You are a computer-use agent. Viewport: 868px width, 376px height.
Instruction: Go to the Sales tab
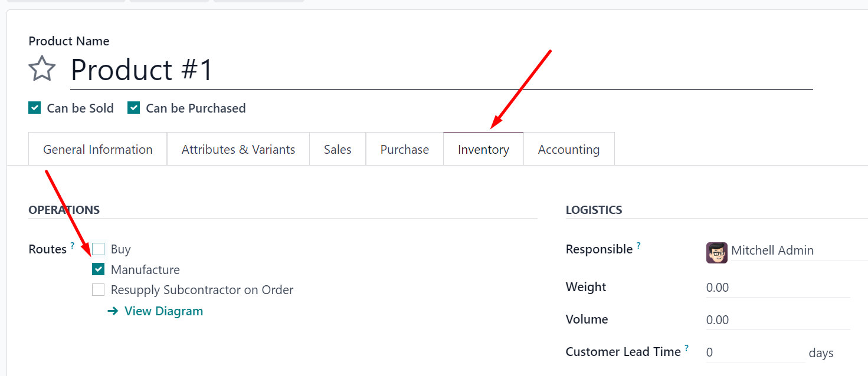[338, 150]
